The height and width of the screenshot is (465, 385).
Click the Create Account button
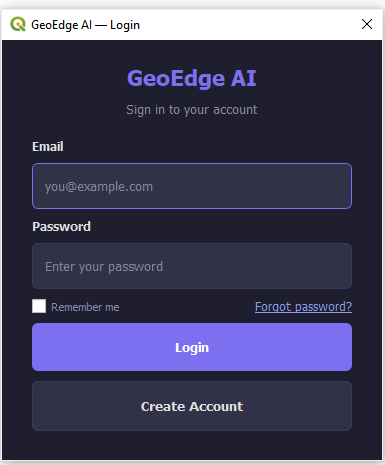[x=192, y=406]
